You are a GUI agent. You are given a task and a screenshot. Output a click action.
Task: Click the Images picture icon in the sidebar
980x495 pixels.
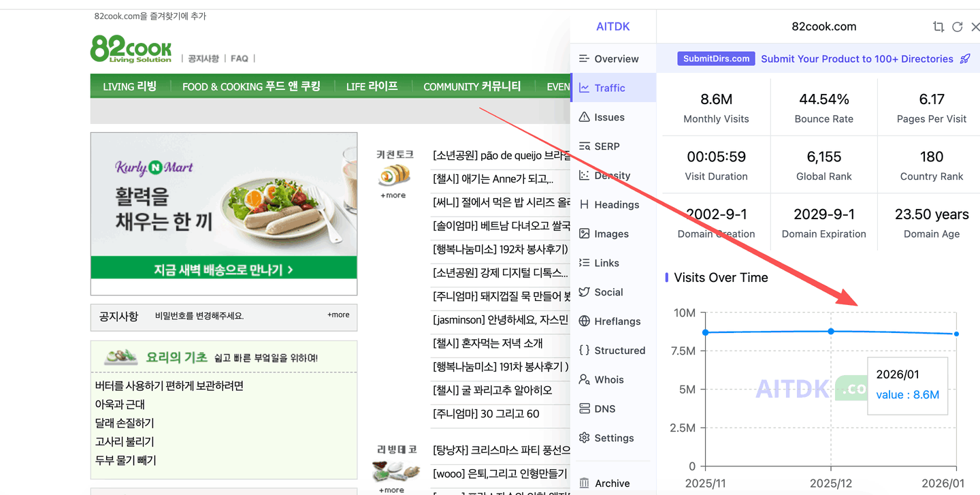(584, 234)
